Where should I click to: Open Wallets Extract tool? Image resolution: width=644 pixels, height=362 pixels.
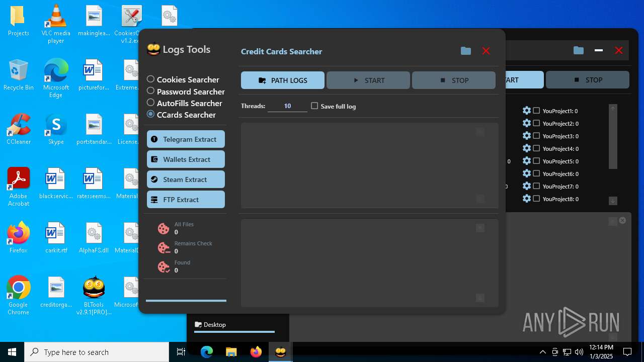[x=186, y=159]
